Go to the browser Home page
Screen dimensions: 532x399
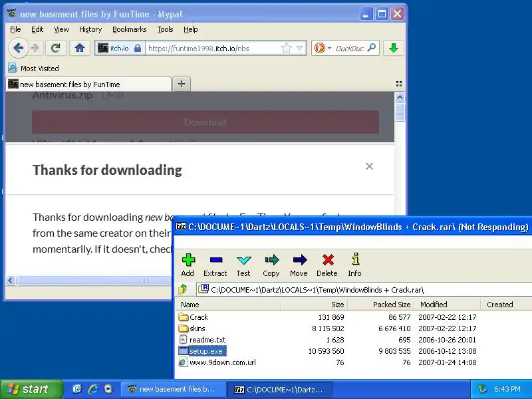(80, 48)
